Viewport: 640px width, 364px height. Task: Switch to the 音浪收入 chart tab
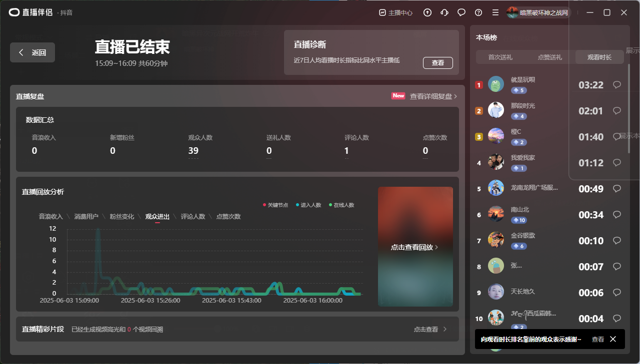(51, 217)
